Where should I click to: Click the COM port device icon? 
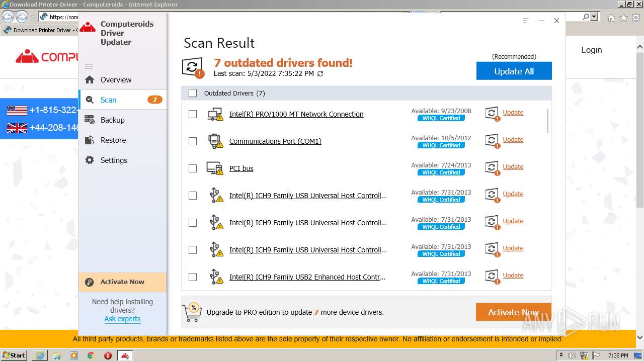215,141
